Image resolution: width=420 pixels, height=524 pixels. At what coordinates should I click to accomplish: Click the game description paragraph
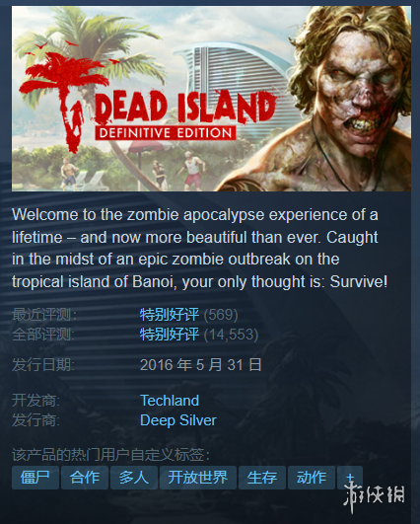[200, 248]
